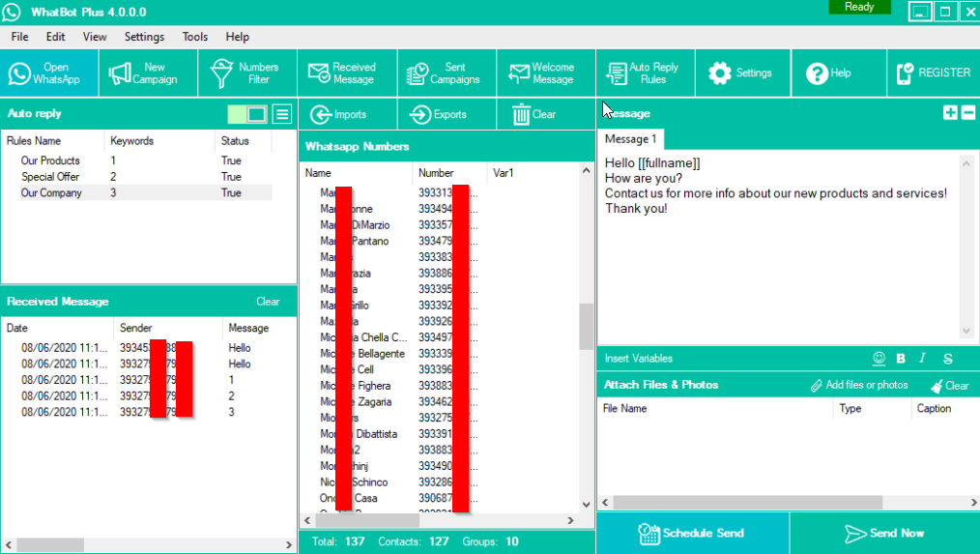Open the Numbers Filter tool
The image size is (980, 554).
click(248, 73)
